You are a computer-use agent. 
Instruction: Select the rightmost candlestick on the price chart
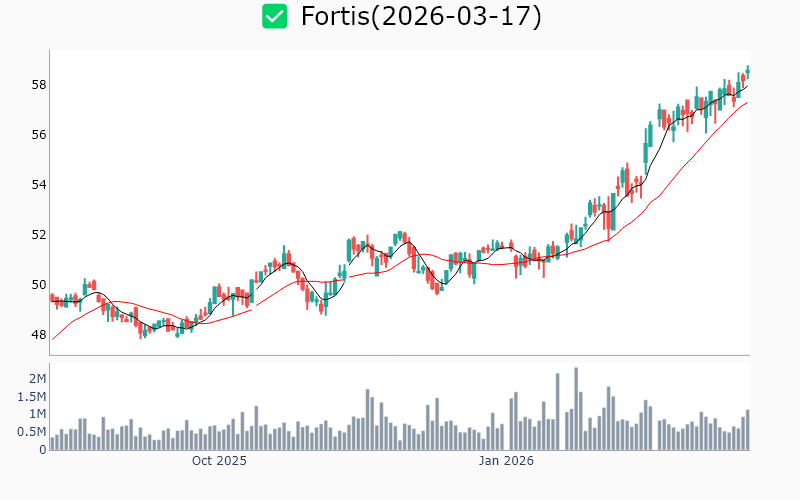[747, 70]
